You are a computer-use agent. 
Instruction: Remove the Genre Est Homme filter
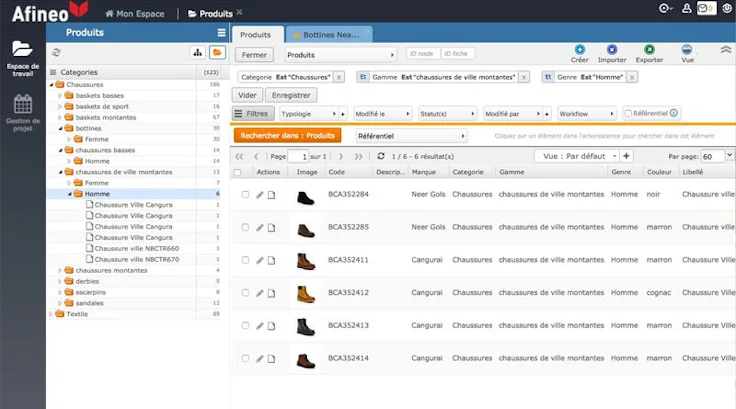click(x=632, y=77)
